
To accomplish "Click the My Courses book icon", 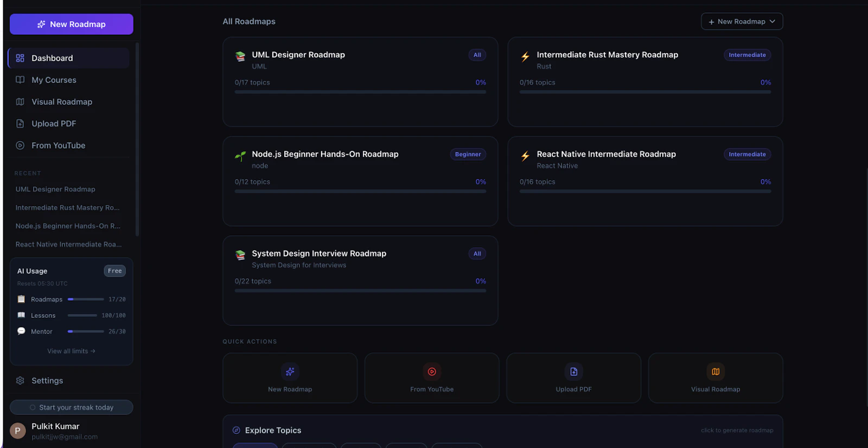I will [20, 80].
